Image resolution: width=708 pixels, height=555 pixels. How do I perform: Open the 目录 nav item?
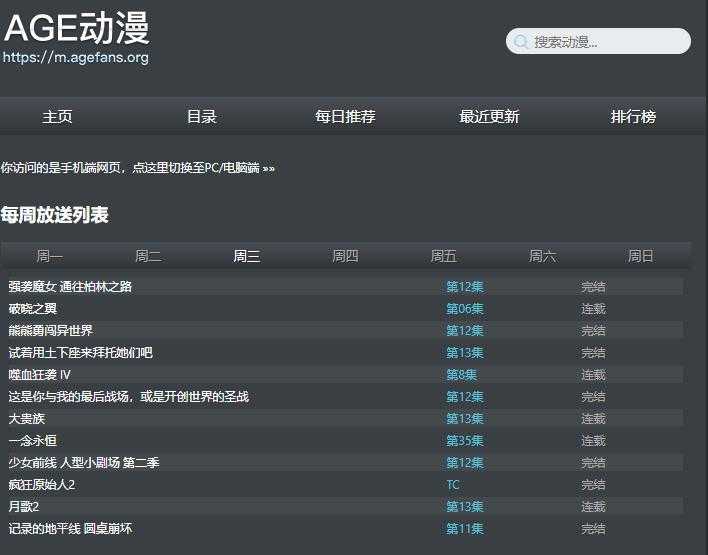pyautogui.click(x=202, y=117)
